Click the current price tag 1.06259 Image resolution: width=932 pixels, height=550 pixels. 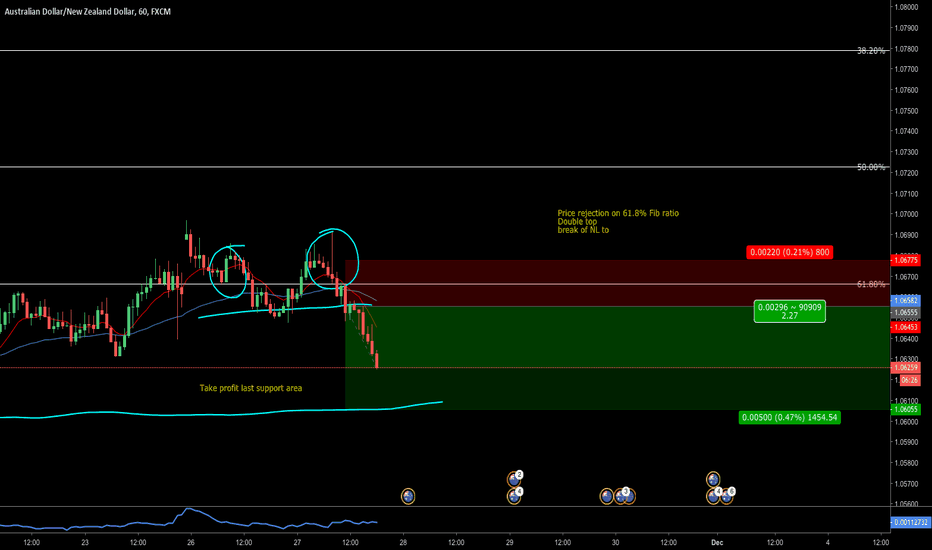906,367
